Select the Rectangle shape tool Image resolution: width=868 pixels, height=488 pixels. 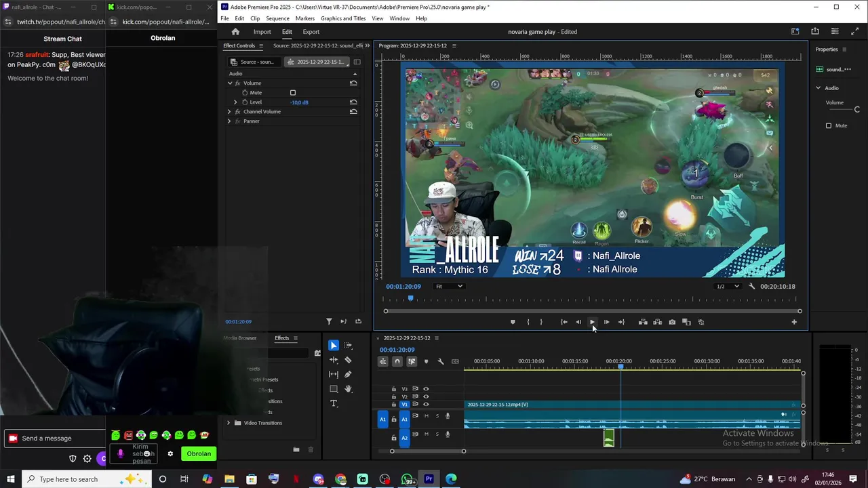pos(334,389)
